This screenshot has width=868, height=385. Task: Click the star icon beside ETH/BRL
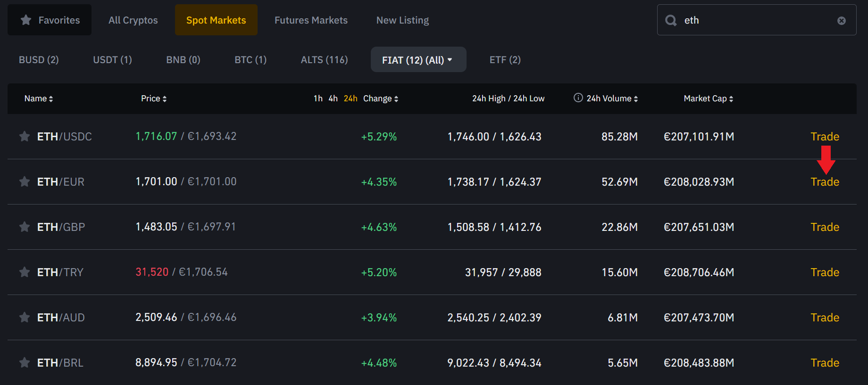point(25,363)
